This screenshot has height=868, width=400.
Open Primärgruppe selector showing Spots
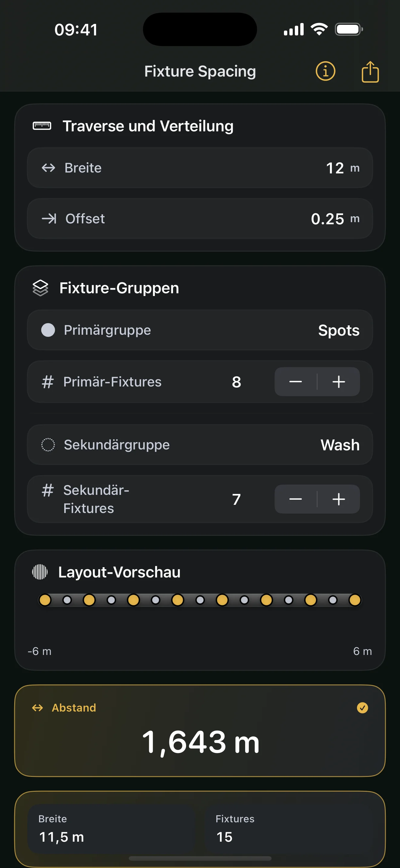(200, 330)
